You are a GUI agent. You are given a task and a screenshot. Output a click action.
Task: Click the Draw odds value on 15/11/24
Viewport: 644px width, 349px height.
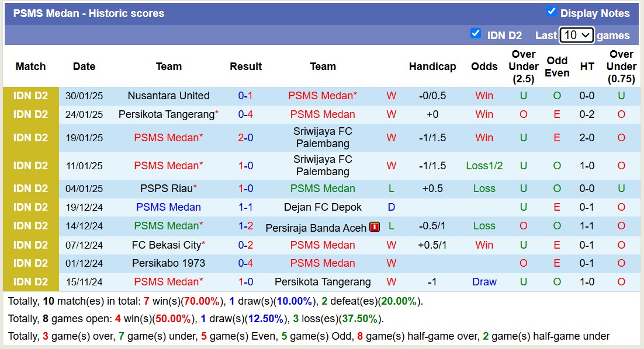coord(484,282)
